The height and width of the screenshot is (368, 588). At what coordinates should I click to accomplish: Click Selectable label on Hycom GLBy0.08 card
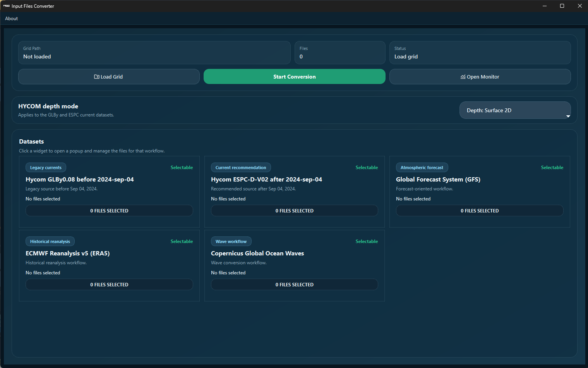(182, 168)
